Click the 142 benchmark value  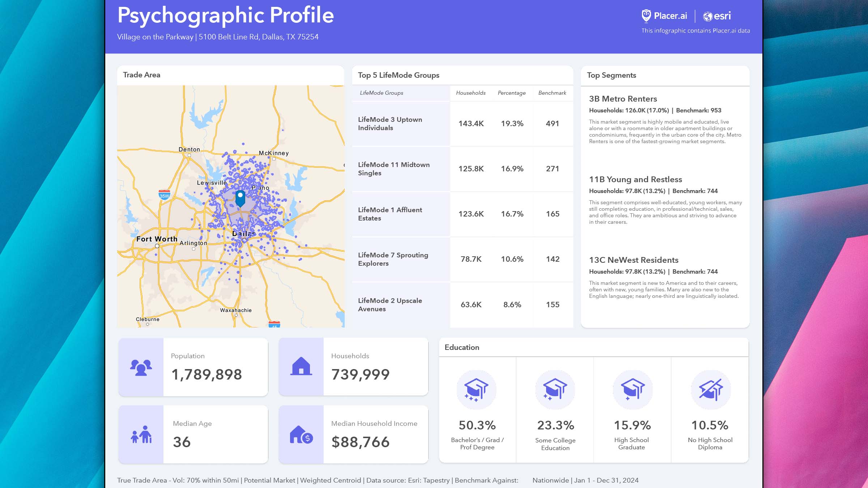click(552, 259)
